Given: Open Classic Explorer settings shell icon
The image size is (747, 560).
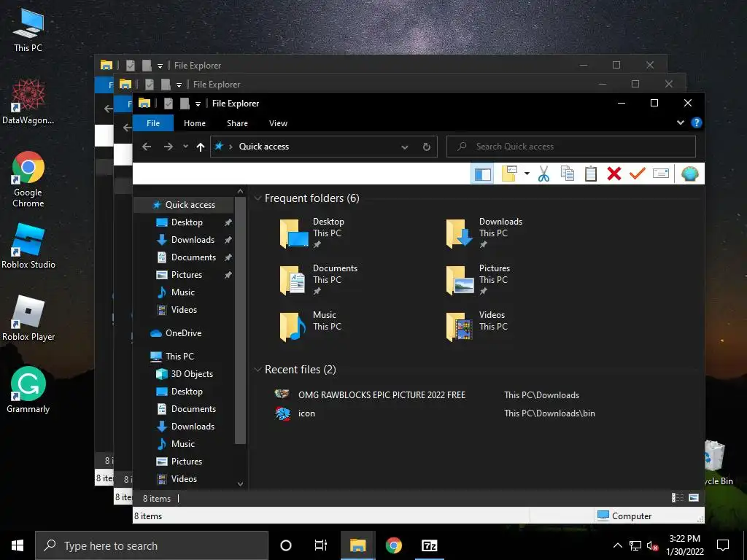Looking at the screenshot, I should click(689, 174).
